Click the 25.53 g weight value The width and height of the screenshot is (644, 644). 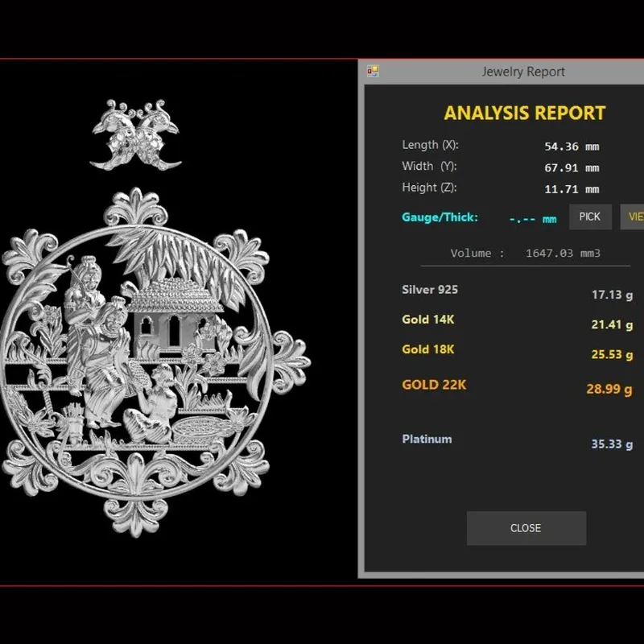tap(612, 354)
